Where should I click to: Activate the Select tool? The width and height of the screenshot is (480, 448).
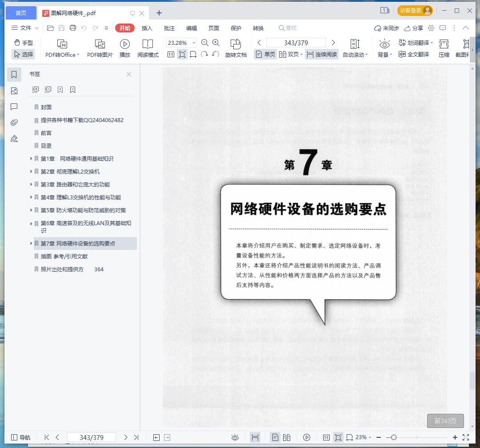click(x=23, y=55)
